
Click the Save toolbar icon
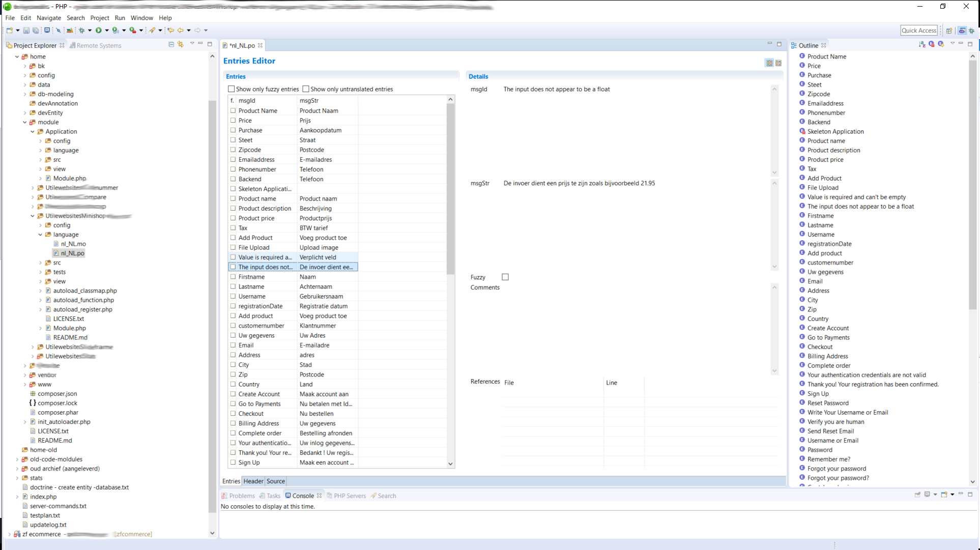26,31
